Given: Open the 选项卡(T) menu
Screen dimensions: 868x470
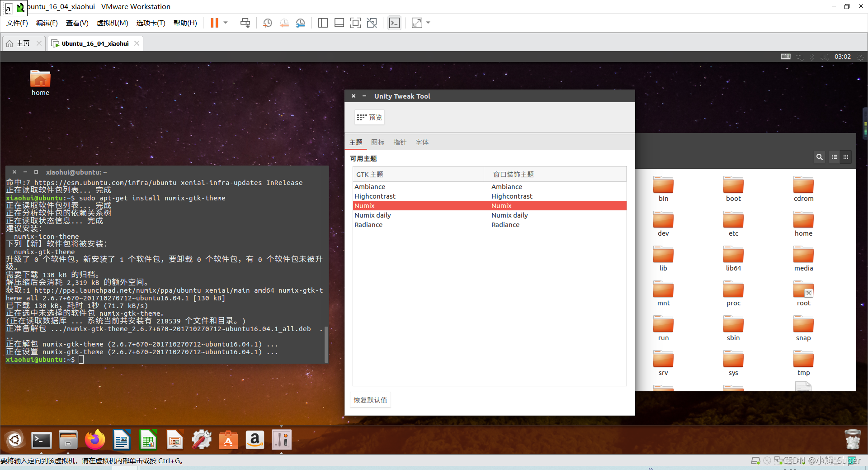Looking at the screenshot, I should pos(151,23).
